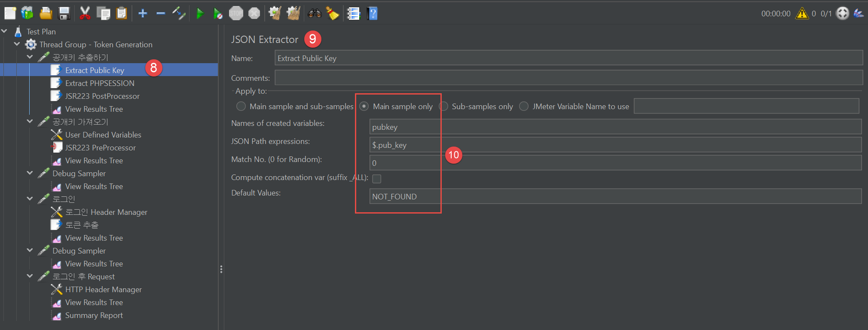Click the Name field with Extract Public Key

(x=568, y=58)
